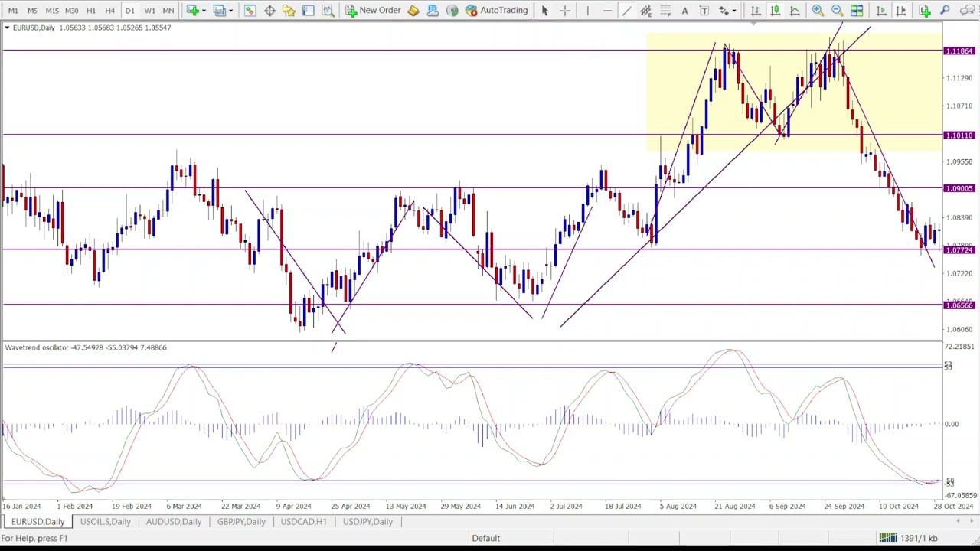Viewport: 980px width, 551px height.
Task: Click the 1.09005 price level label
Action: point(959,188)
